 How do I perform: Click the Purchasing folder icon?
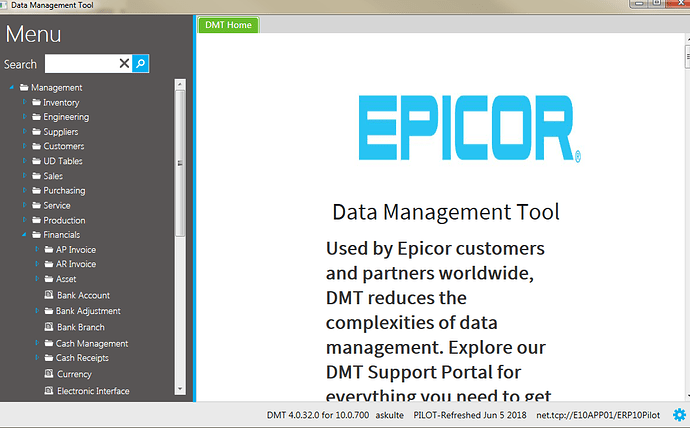pyautogui.click(x=37, y=190)
